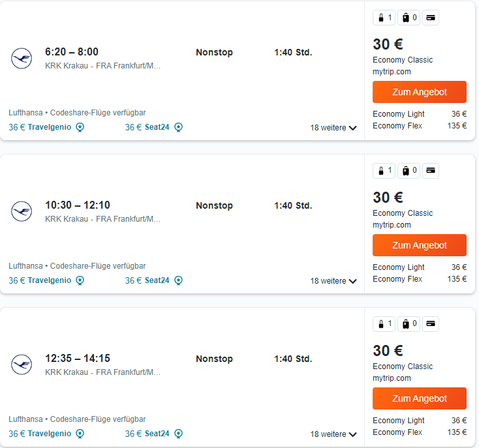The image size is (479, 448).
Task: Expand 18 weitere offers for 6:20 flight
Action: 333,128
